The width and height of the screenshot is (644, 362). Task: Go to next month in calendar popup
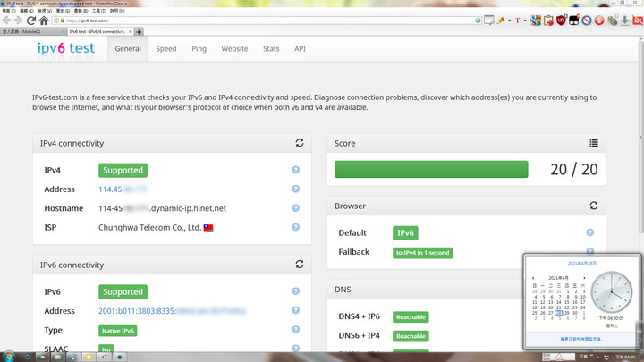pos(584,278)
